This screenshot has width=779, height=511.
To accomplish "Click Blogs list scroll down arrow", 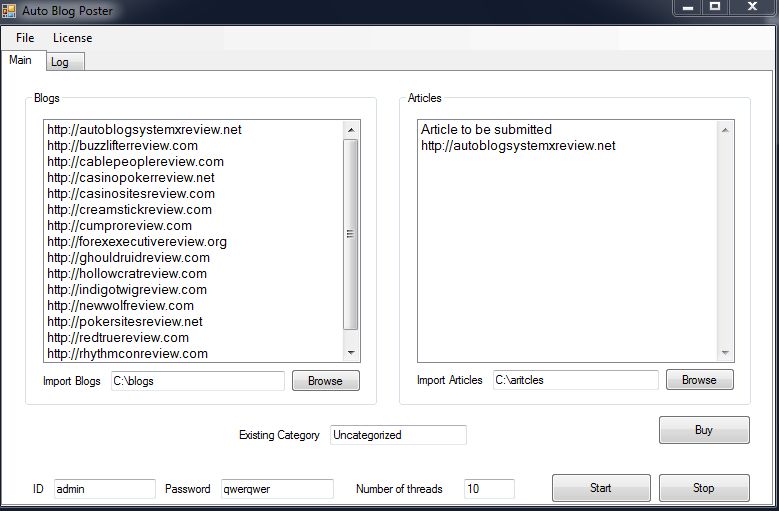I will pos(351,353).
